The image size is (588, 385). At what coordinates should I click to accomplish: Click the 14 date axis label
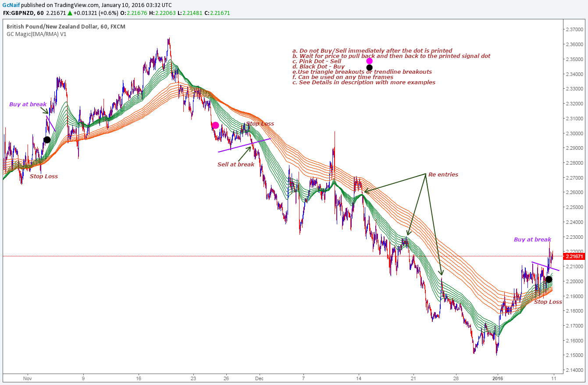point(358,378)
